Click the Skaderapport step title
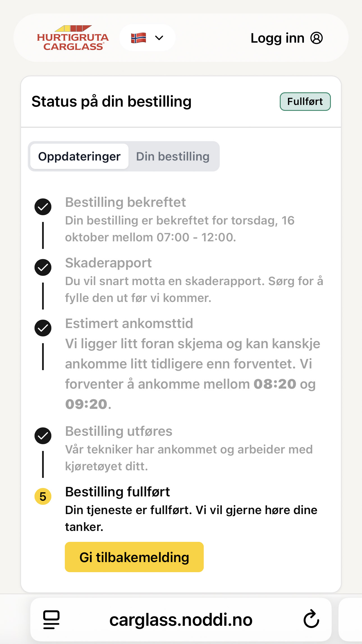This screenshot has height=644, width=362. coord(108,263)
